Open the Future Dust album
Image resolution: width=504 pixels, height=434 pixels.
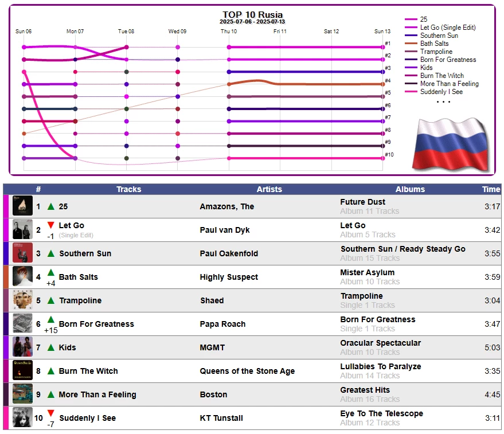pos(362,202)
